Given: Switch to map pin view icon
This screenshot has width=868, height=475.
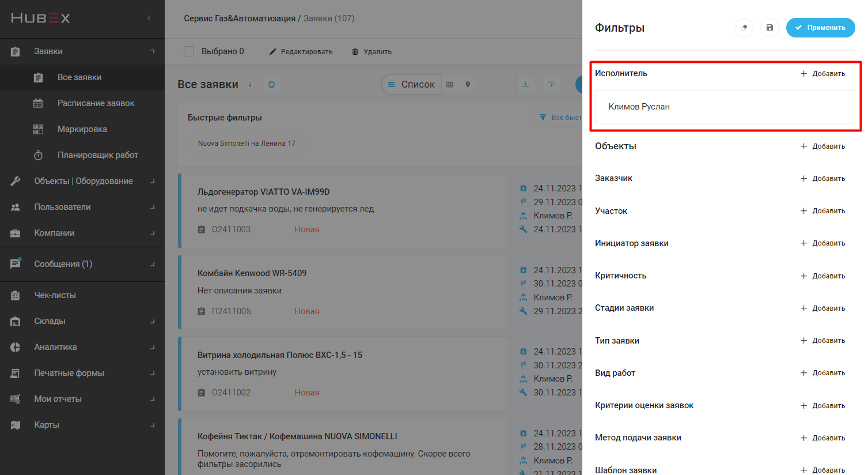Looking at the screenshot, I should coord(468,85).
